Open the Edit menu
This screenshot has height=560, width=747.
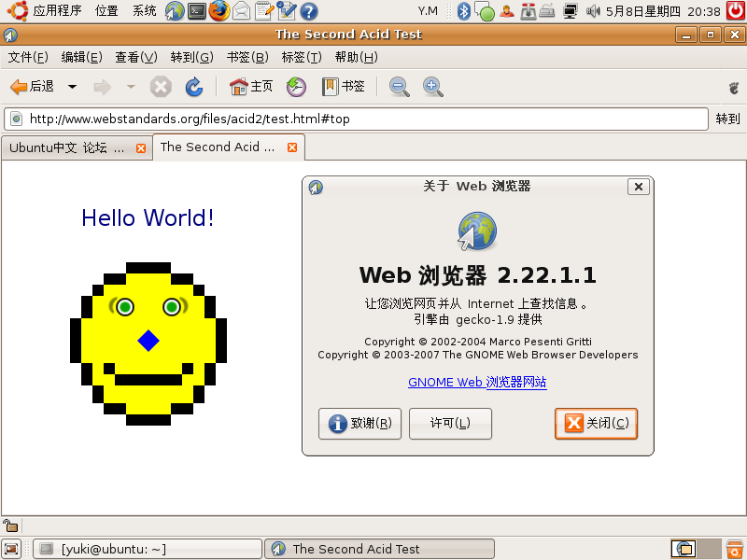(x=82, y=58)
